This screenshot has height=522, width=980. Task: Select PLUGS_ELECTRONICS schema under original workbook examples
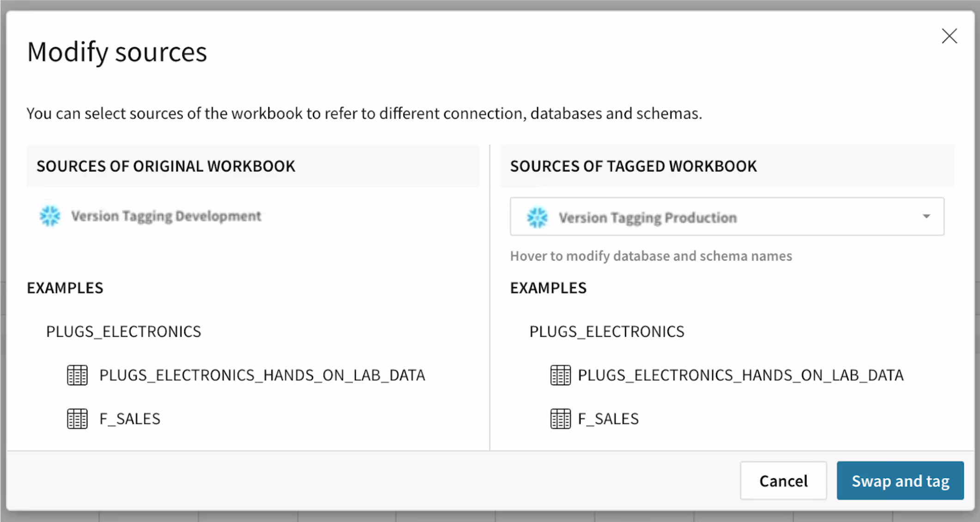(123, 332)
